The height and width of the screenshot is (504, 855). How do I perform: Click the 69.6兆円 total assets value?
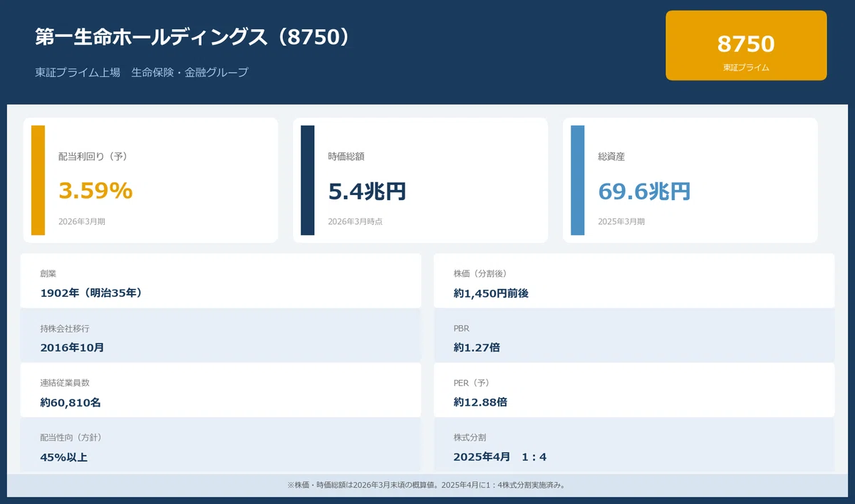(644, 191)
